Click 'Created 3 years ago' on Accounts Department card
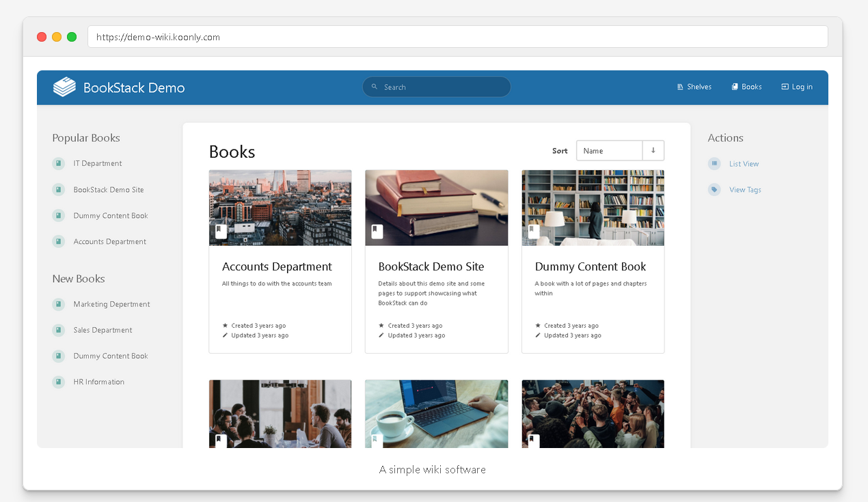868x502 pixels. (x=258, y=326)
